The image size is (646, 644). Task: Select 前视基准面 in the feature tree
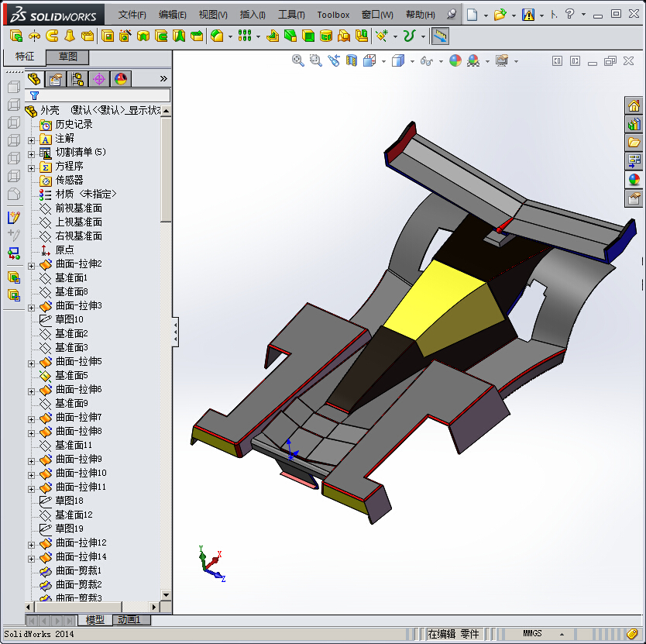click(78, 208)
